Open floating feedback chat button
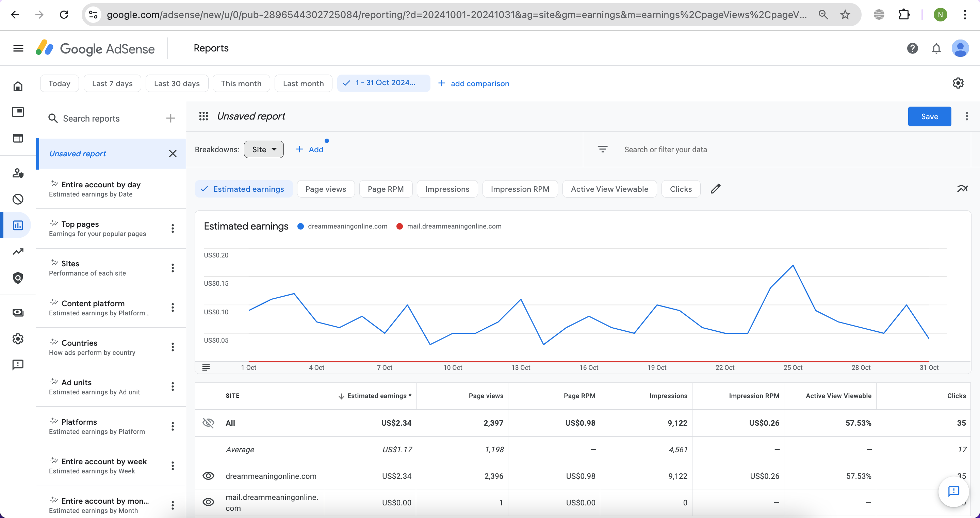 pyautogui.click(x=953, y=491)
